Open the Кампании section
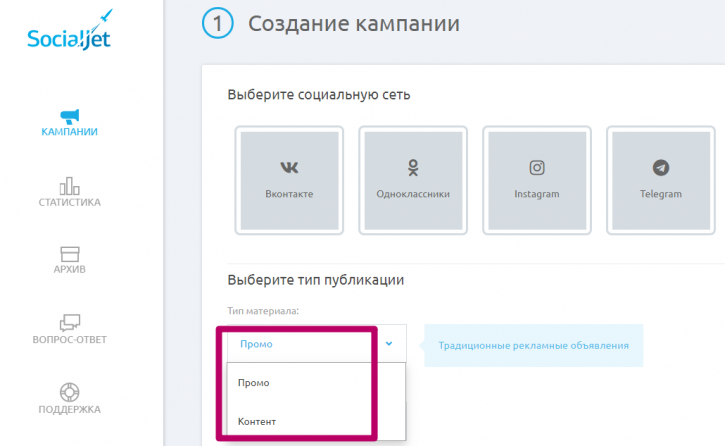This screenshot has width=725, height=446. 69,123
